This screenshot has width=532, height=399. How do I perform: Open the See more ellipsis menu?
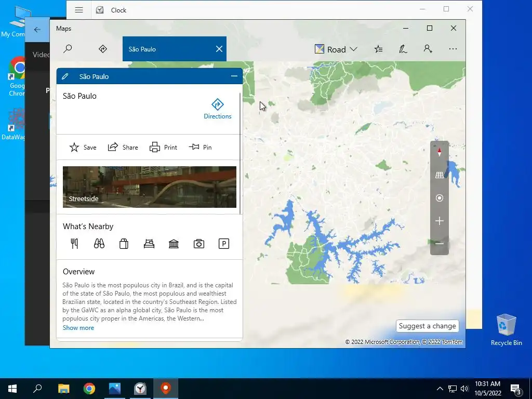click(x=453, y=49)
